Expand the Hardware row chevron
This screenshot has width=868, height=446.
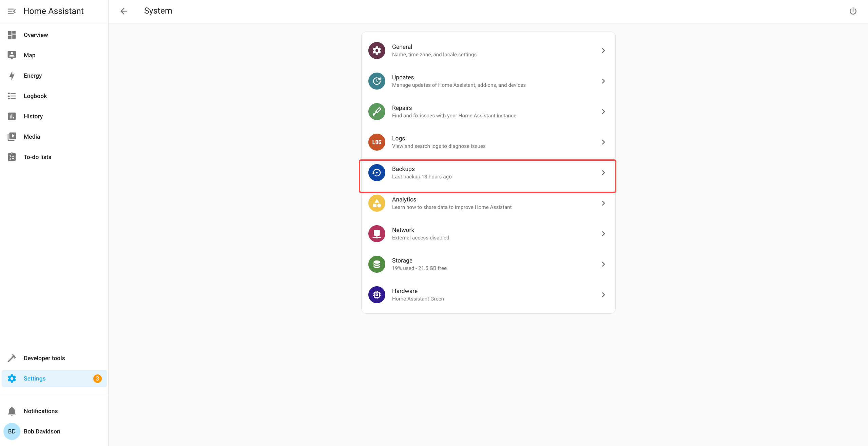(x=603, y=295)
